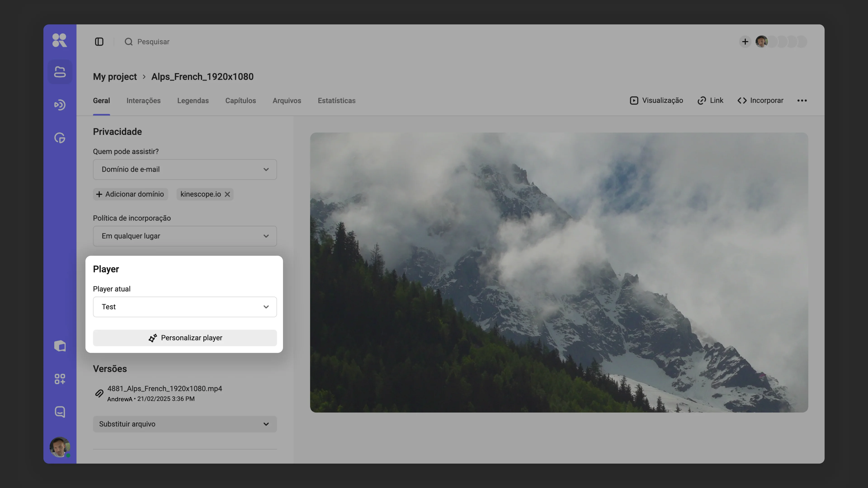Click the Adicionar domínio button
This screenshot has width=868, height=488.
(130, 194)
